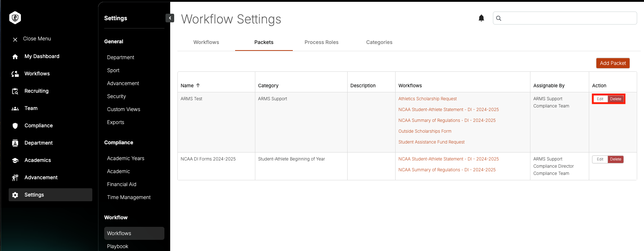Open Team in main sidebar
The image size is (644, 251).
pos(31,108)
